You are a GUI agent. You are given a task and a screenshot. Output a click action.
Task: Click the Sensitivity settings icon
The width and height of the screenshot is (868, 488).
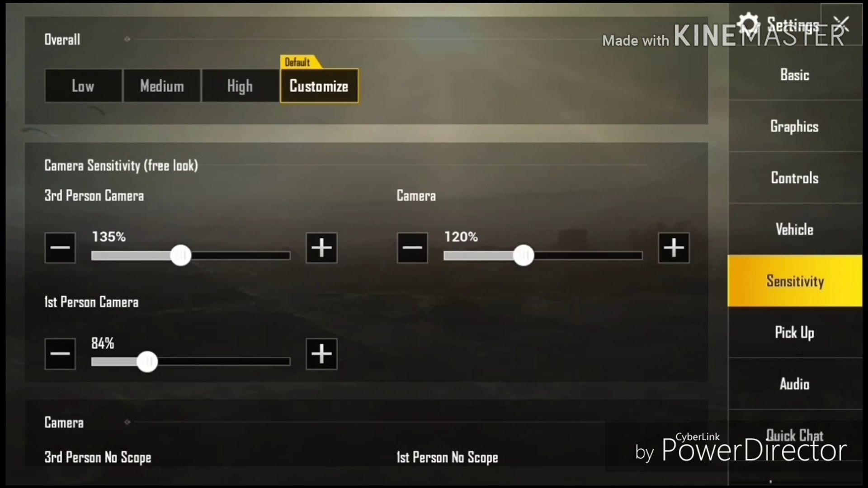pyautogui.click(x=795, y=281)
